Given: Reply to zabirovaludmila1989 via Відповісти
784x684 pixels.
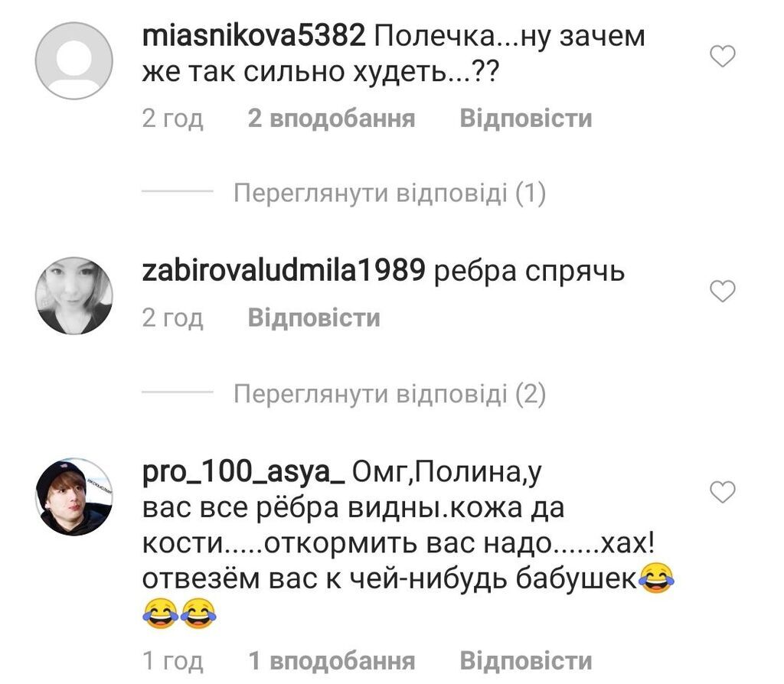Looking at the screenshot, I should tap(314, 318).
